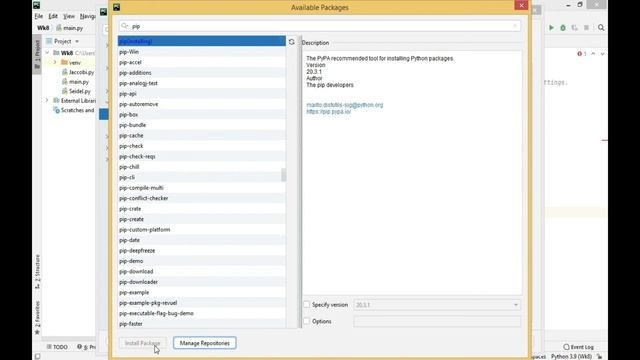The width and height of the screenshot is (640, 360).
Task: Click the reload packages list icon
Action: [291, 42]
